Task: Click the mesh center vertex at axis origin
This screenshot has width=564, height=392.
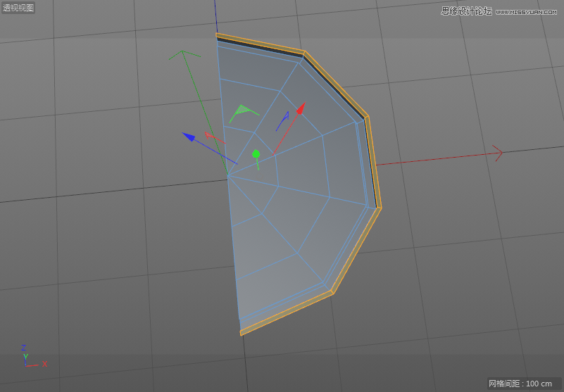Action: [x=228, y=175]
